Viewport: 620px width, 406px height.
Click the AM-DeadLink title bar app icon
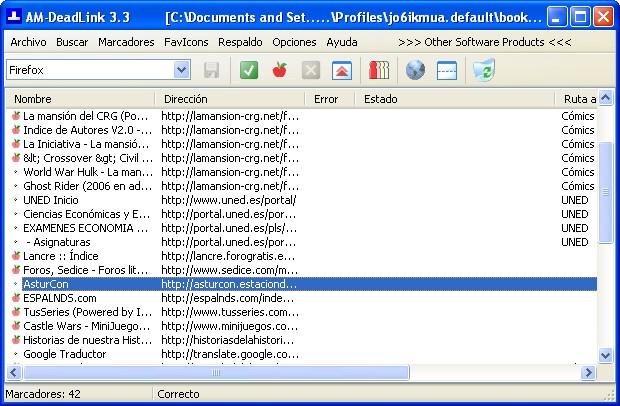pos(15,17)
